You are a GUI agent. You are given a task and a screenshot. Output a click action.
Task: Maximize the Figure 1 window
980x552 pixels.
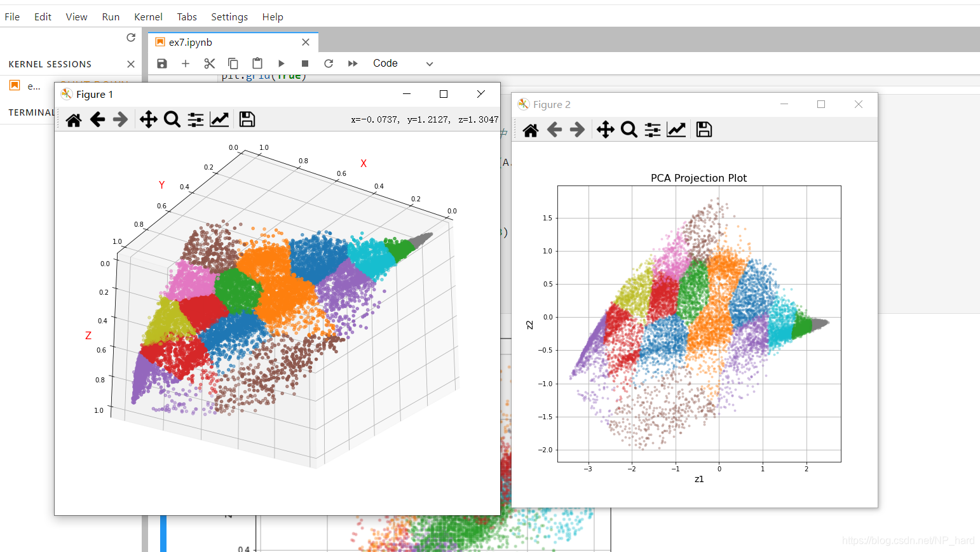(444, 94)
